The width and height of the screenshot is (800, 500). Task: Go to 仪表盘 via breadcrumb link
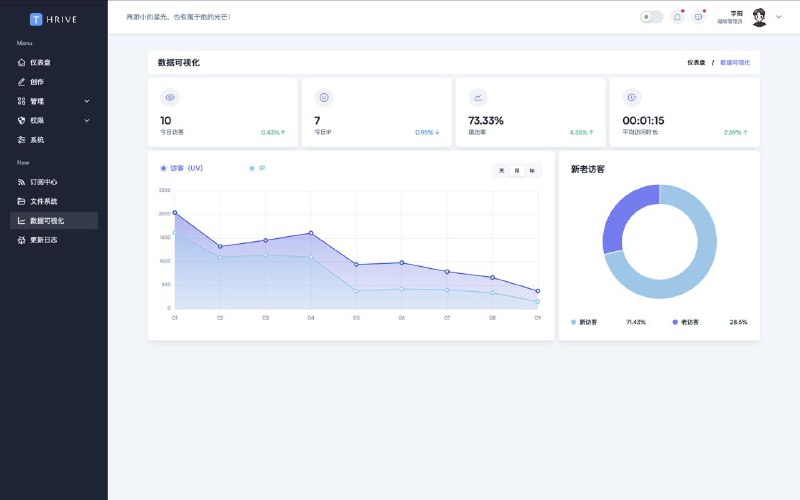pyautogui.click(x=696, y=62)
